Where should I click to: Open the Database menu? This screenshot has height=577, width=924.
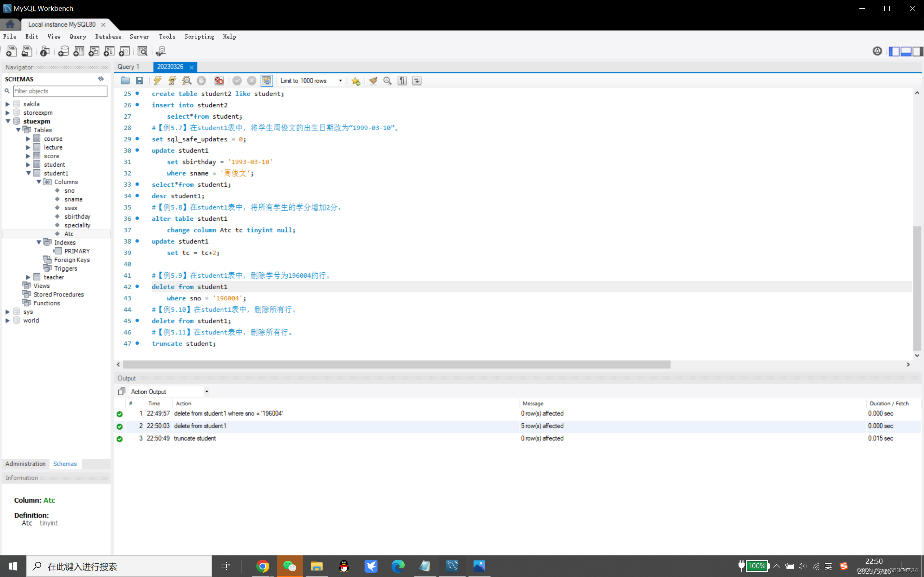point(108,37)
